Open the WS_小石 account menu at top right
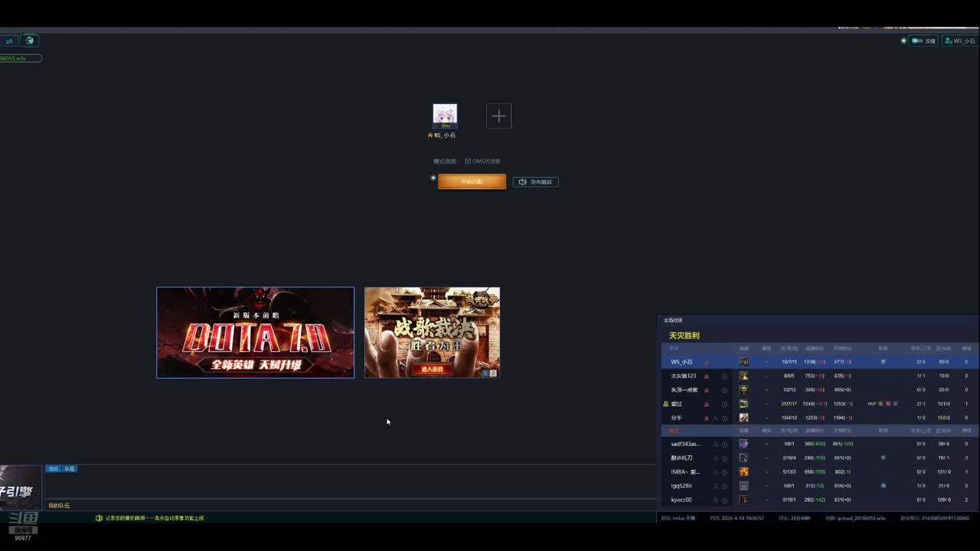Image resolution: width=980 pixels, height=551 pixels. click(x=959, y=41)
